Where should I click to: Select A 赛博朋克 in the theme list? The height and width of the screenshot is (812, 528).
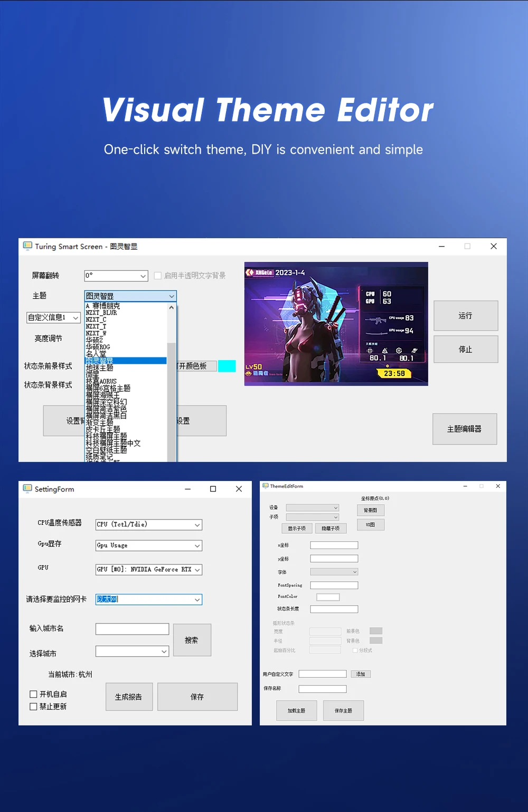pos(126,306)
